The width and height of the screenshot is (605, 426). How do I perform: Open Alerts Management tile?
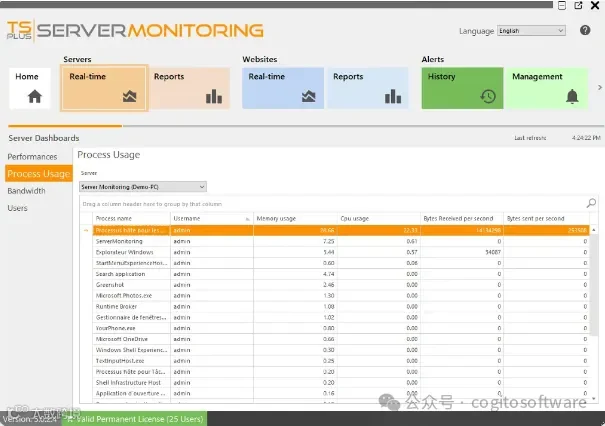(x=547, y=88)
